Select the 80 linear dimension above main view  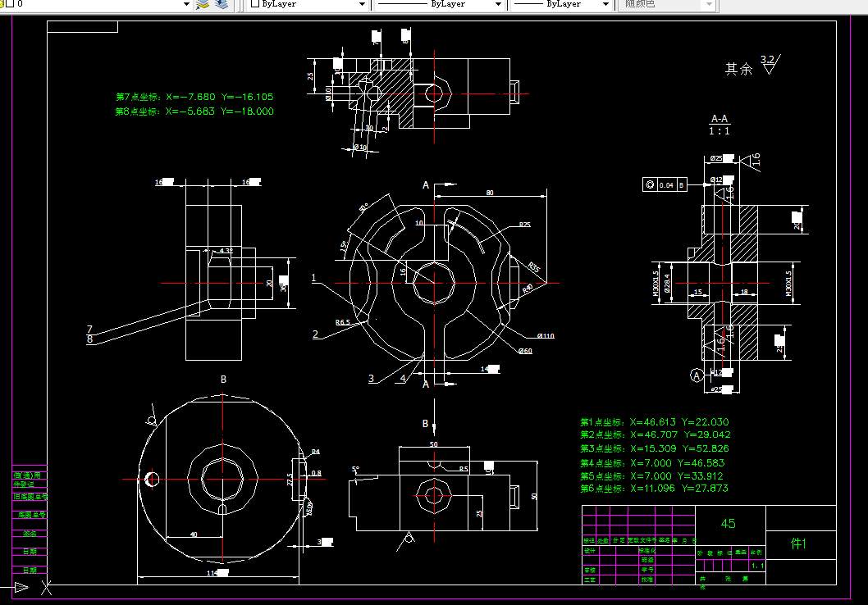(x=490, y=193)
